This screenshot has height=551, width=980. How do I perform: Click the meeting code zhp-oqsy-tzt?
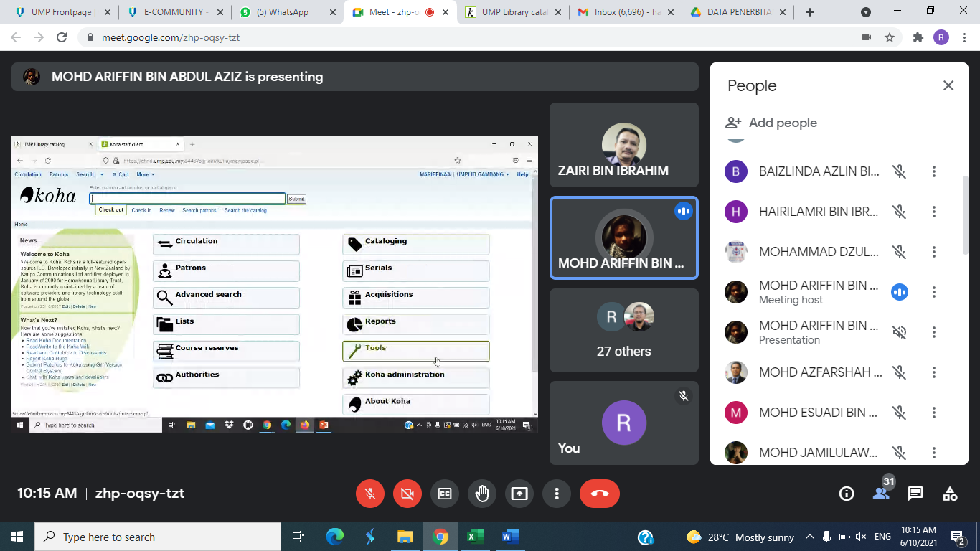pos(140,494)
